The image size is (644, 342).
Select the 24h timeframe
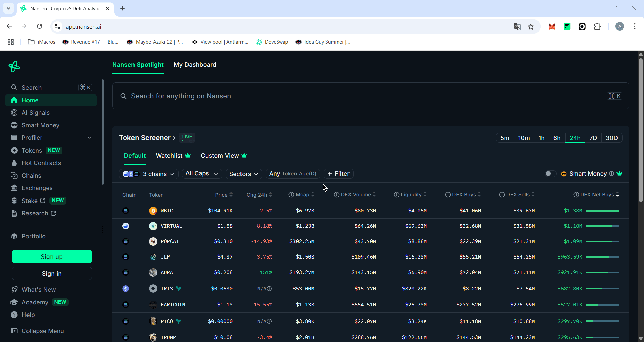click(x=575, y=138)
